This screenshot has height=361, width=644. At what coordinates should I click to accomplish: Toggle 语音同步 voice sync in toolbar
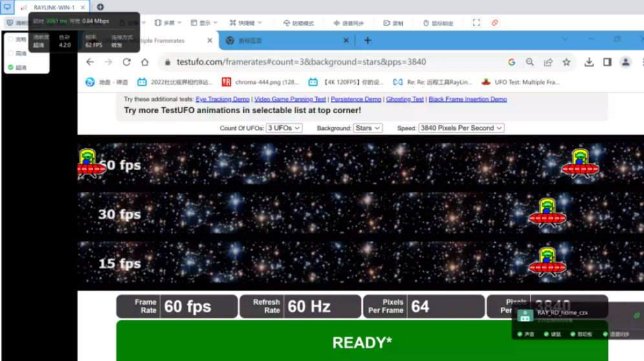[x=349, y=23]
